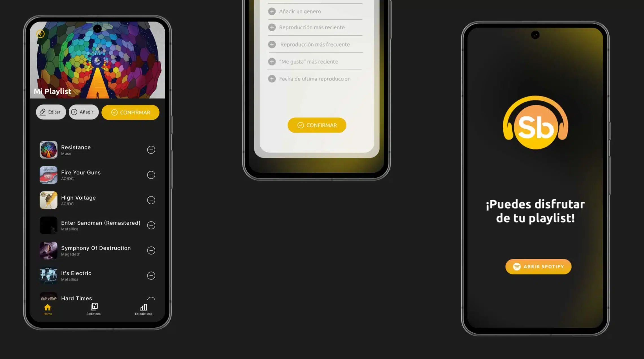Toggle Me gusta más reciente option
This screenshot has height=359, width=644.
(271, 62)
